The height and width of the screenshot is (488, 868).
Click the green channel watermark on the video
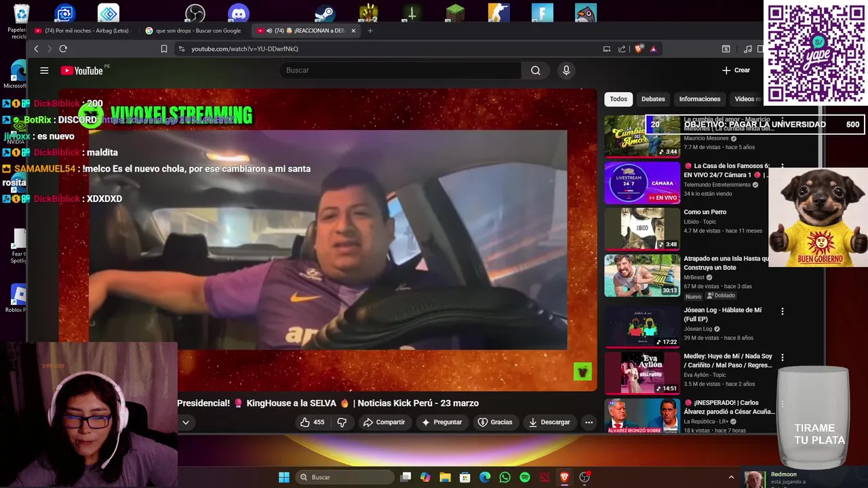coord(583,371)
